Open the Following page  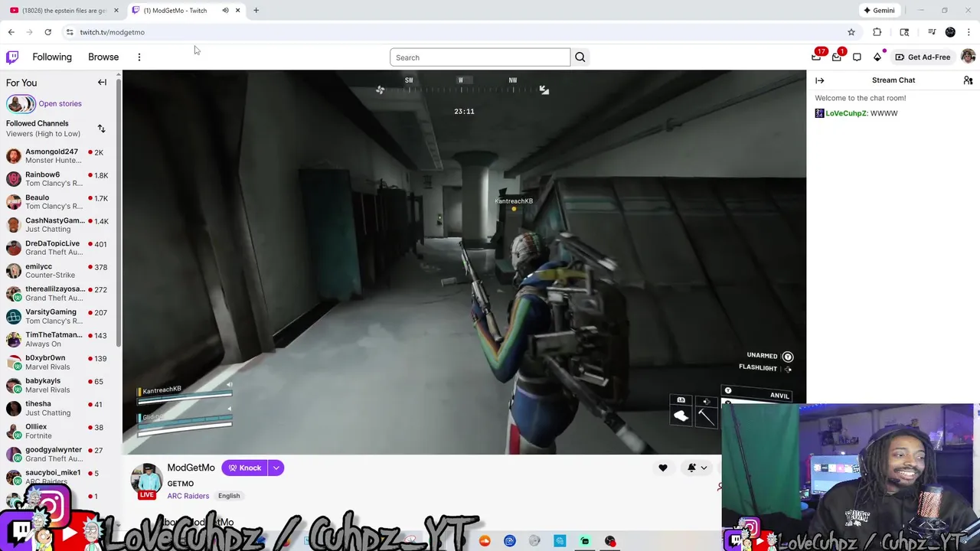(x=52, y=57)
